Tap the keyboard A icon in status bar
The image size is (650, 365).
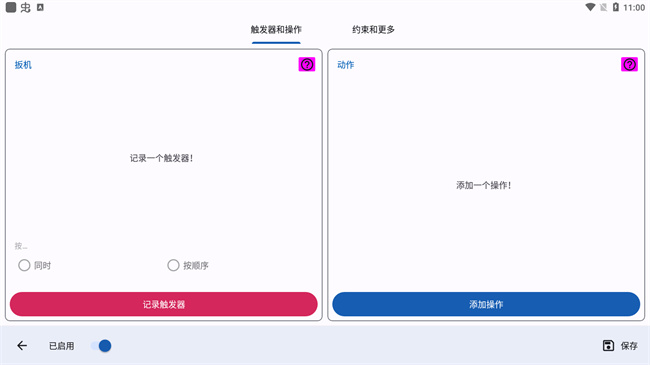point(40,7)
